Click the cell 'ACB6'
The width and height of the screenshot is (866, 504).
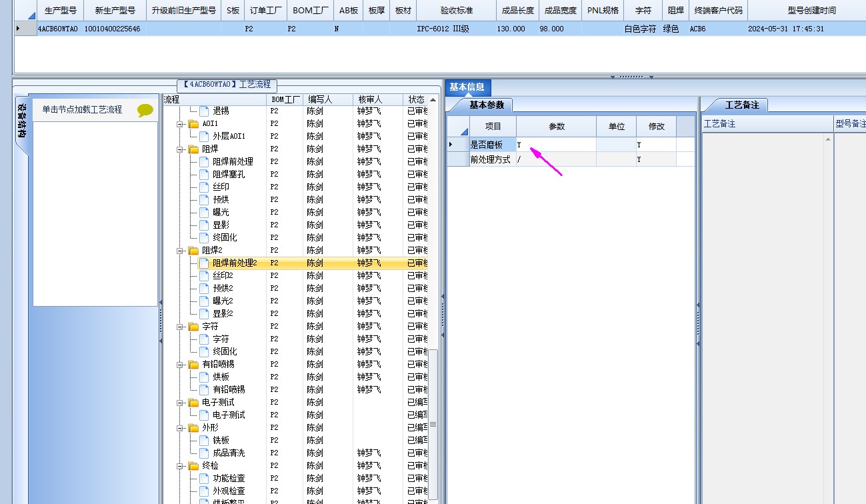click(718, 29)
